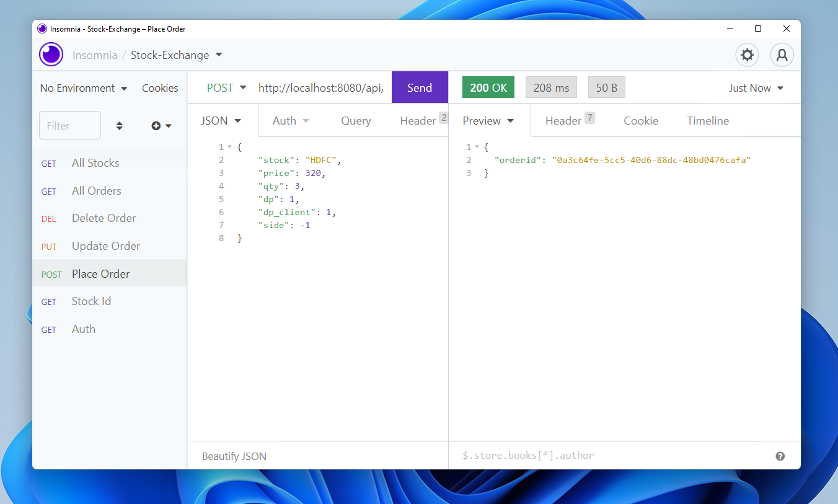The width and height of the screenshot is (838, 504).
Task: Select the Stock Id request
Action: pos(110,301)
